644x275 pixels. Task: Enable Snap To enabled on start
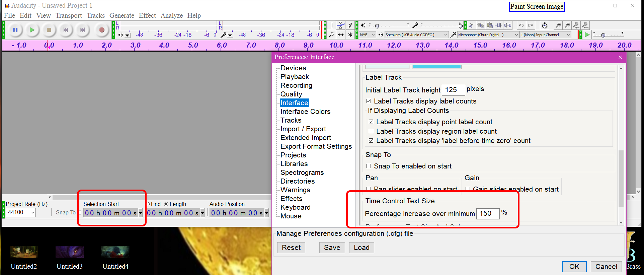369,166
